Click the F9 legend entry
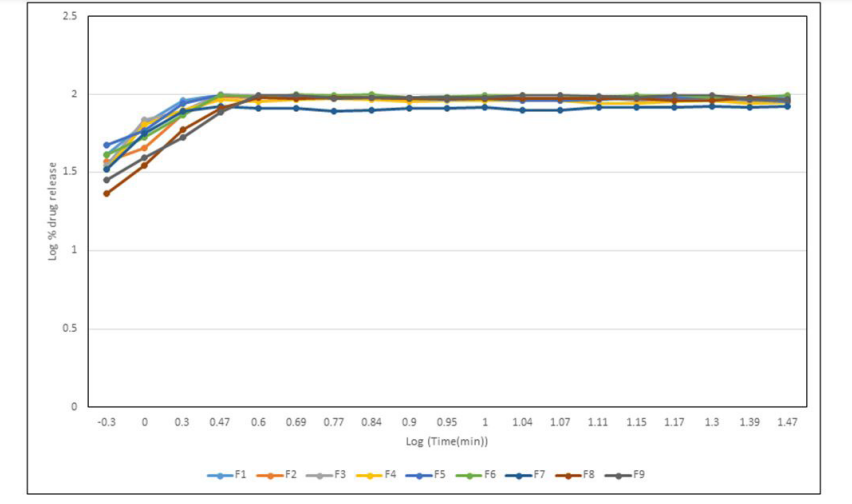The image size is (852, 504). coord(625,475)
